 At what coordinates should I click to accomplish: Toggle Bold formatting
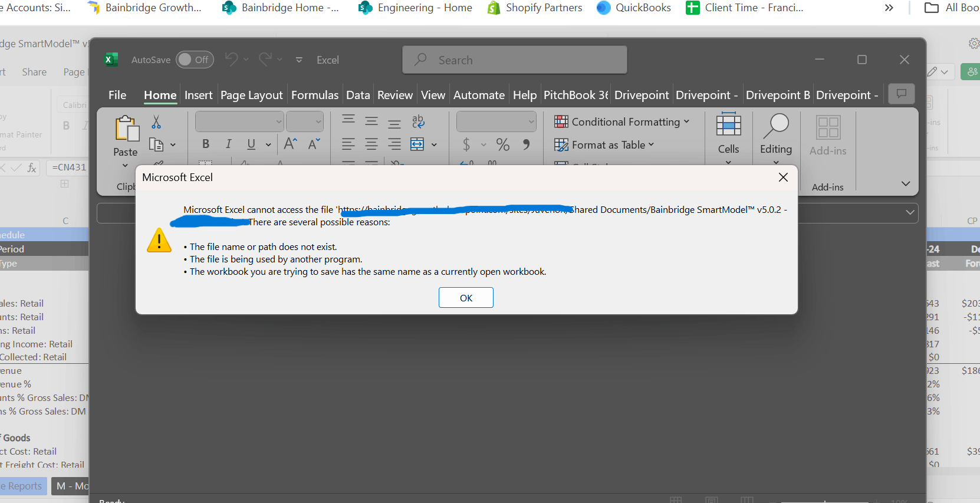(x=206, y=144)
